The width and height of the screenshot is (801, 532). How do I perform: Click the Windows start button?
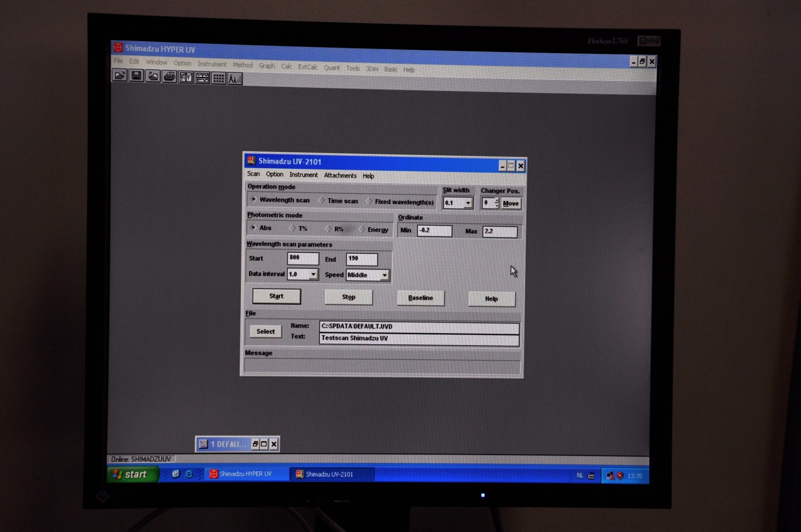click(x=133, y=474)
